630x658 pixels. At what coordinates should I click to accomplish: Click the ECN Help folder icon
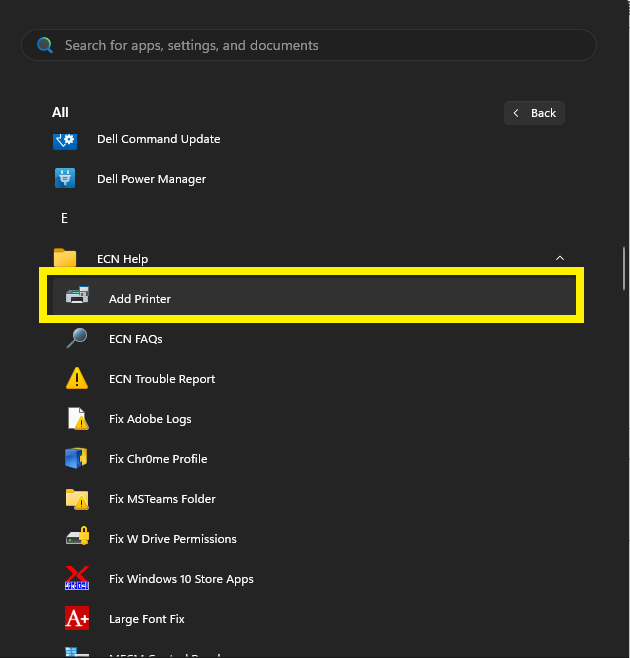(65, 257)
